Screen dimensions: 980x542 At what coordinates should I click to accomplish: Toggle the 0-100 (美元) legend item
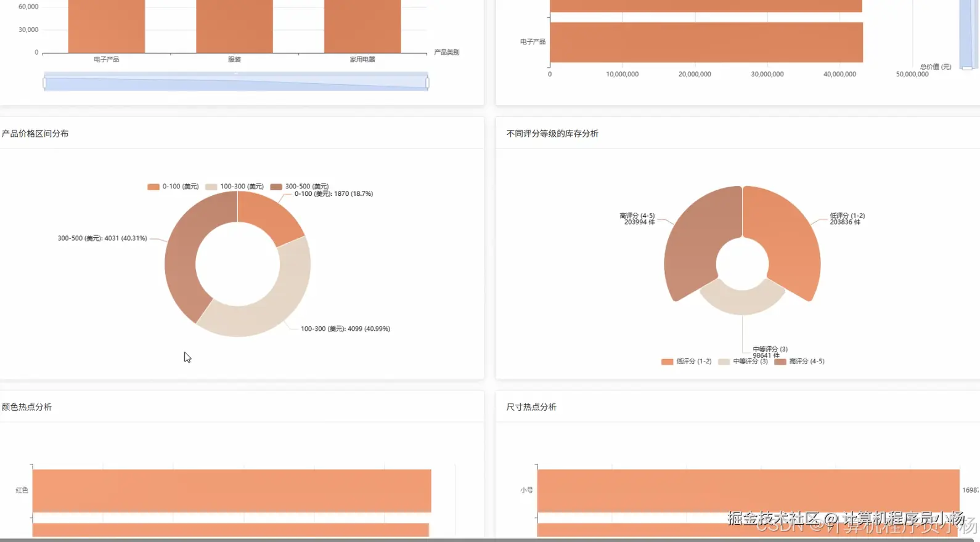(173, 186)
